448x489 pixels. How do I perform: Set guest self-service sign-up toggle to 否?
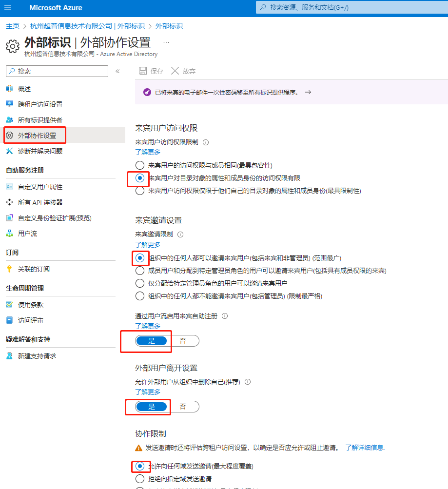[x=183, y=341]
